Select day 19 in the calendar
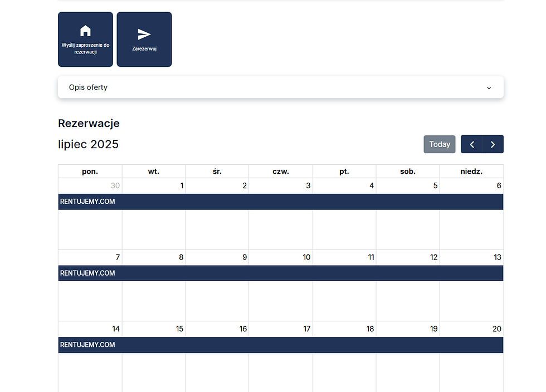 tap(433, 329)
